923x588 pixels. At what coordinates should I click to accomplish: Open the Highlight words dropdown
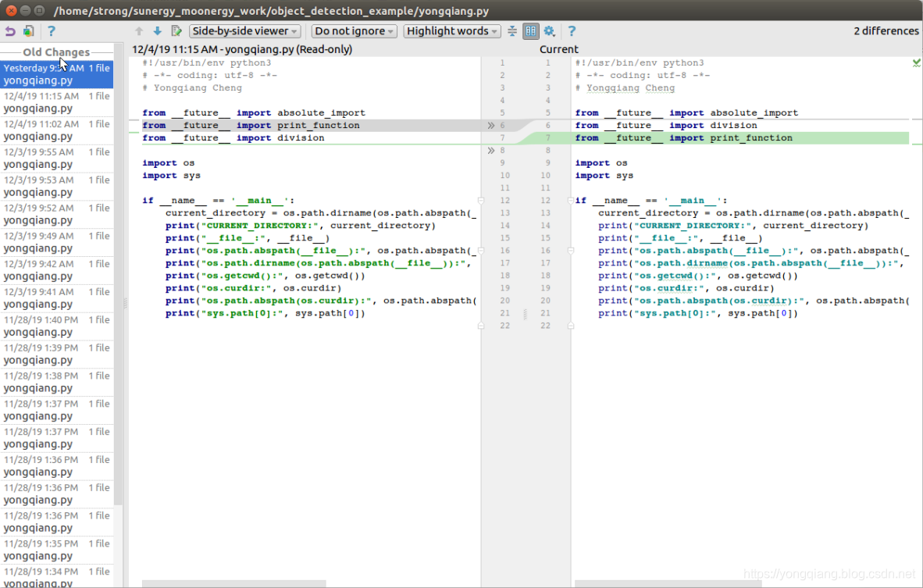tap(451, 30)
